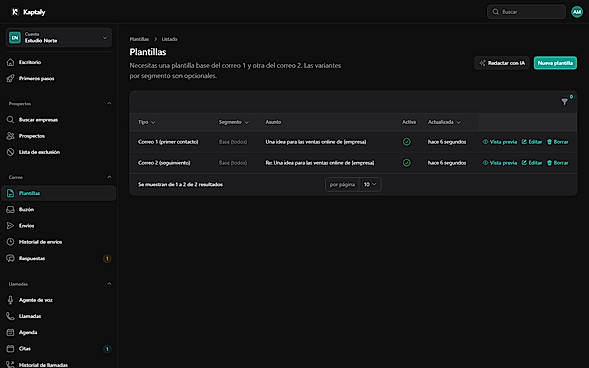Image resolution: width=589 pixels, height=368 pixels.
Task: Click the Historial de envíos clock icon
Action: tap(11, 242)
